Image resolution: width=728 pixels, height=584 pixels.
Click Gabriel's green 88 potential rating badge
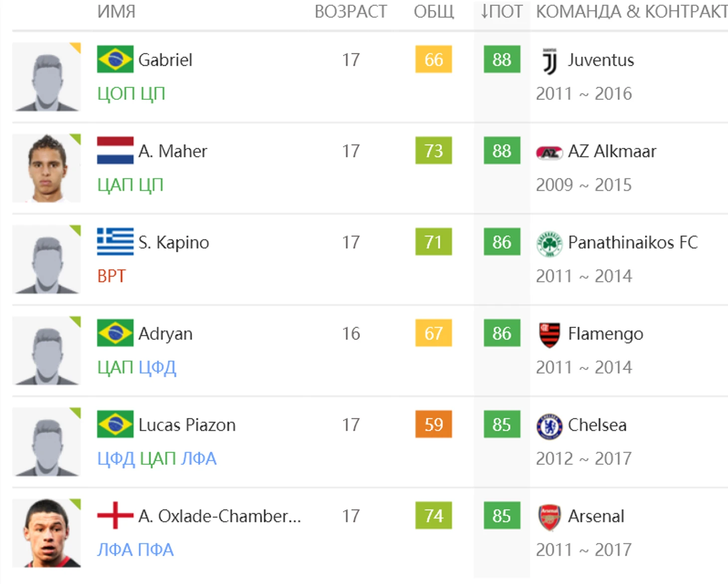coord(502,60)
